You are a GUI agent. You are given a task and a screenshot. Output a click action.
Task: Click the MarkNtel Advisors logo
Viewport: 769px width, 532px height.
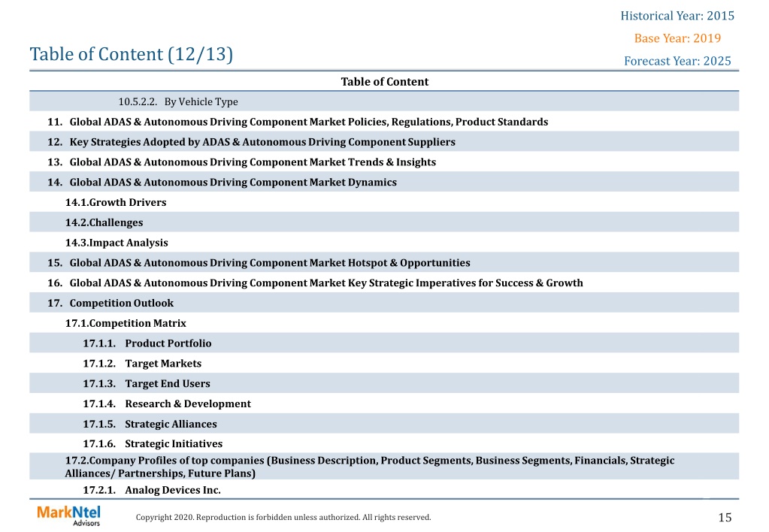coord(68,515)
